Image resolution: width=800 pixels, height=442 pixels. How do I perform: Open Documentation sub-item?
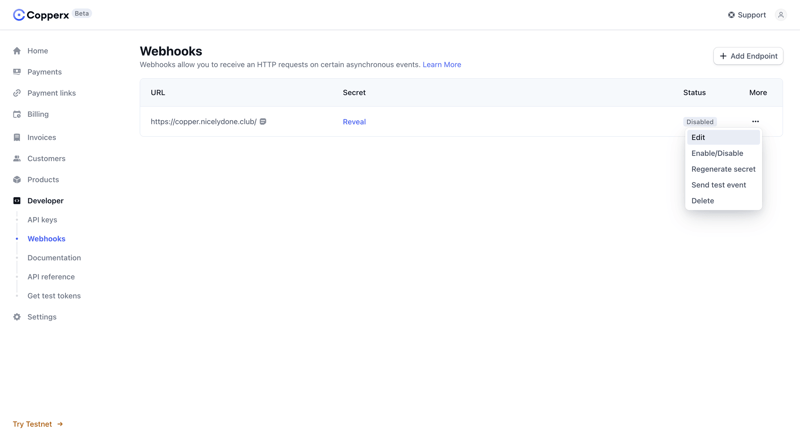pyautogui.click(x=54, y=258)
